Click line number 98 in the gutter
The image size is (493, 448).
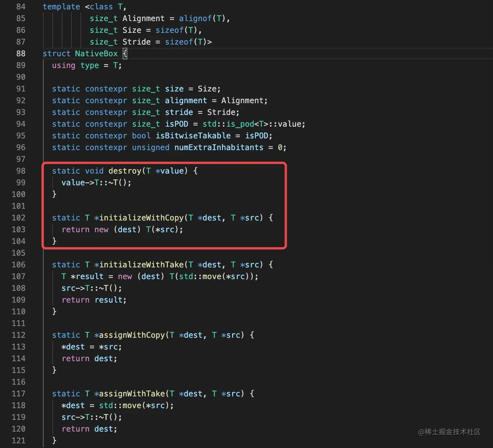point(21,171)
